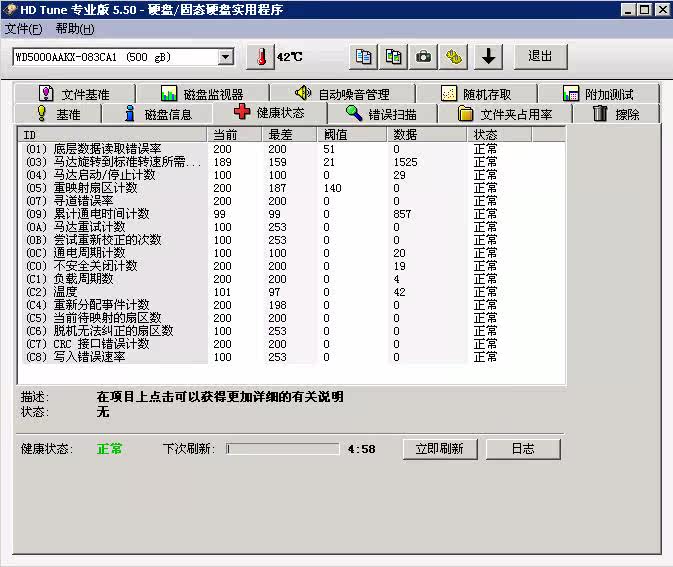Open the 帮助(H) menu
Viewport: 673px width, 567px height.
coord(75,29)
